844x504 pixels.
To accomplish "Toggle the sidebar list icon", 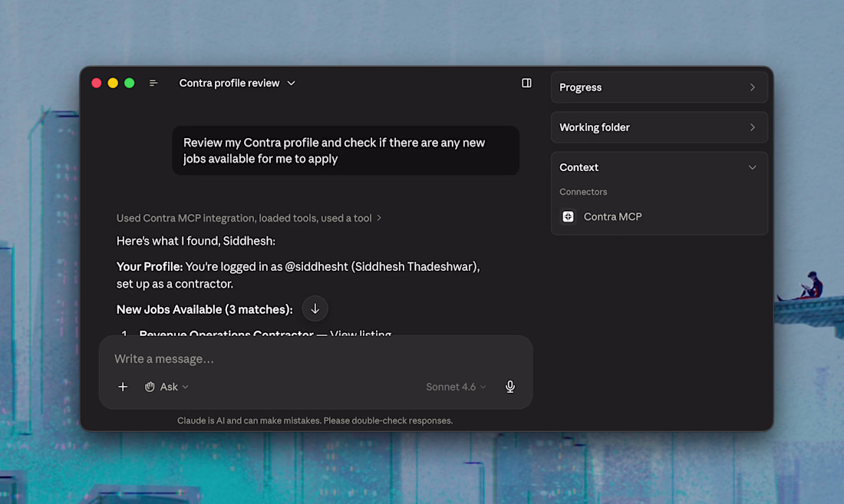I will tap(153, 83).
